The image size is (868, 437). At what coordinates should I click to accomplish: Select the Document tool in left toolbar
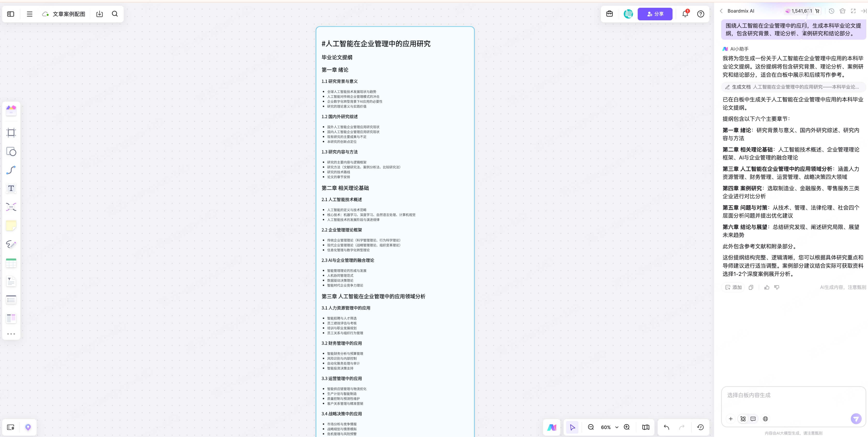tap(11, 281)
